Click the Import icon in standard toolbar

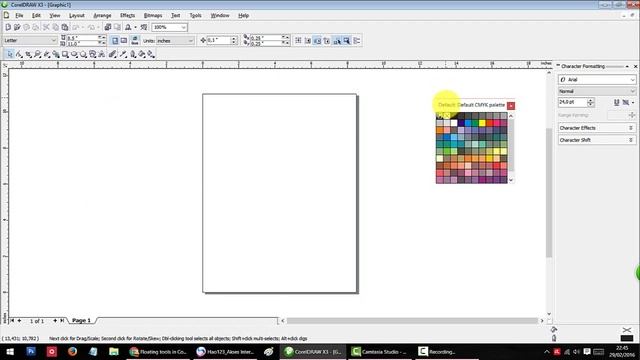click(108, 27)
